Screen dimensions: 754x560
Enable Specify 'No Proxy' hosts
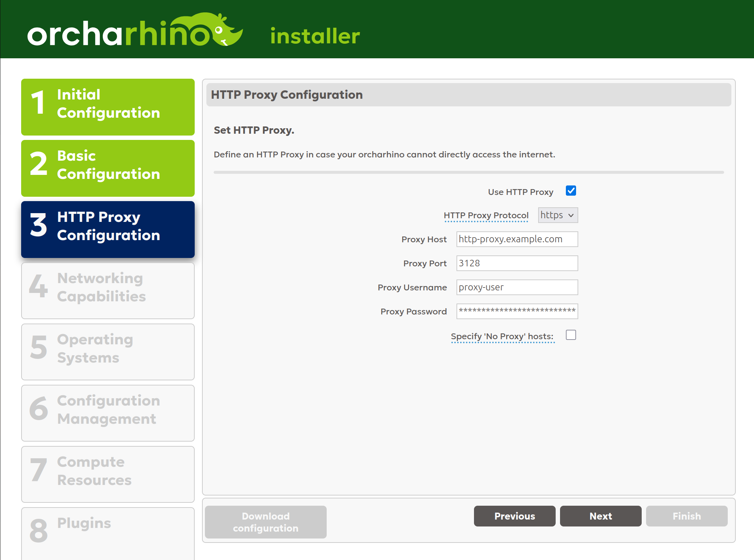(x=571, y=335)
